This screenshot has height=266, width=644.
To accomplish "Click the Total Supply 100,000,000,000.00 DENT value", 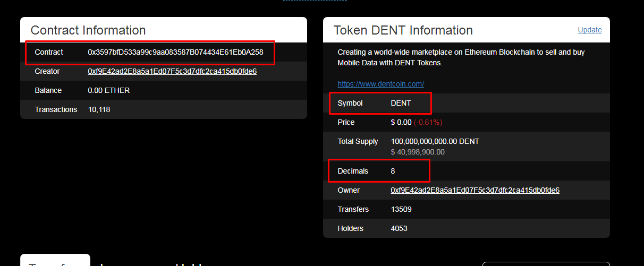I will [435, 141].
